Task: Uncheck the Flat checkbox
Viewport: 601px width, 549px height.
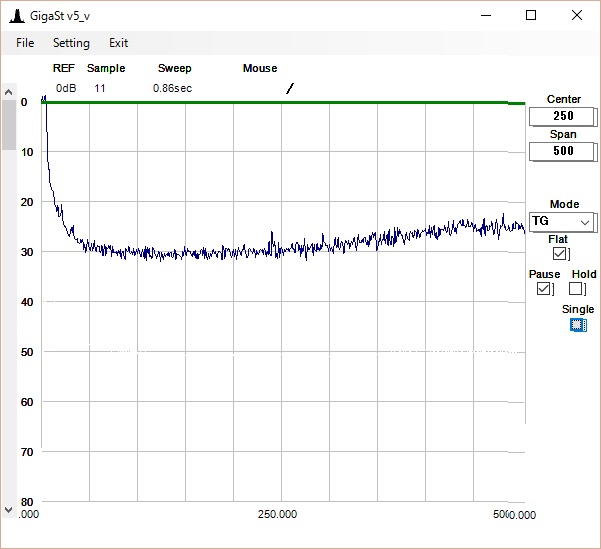Action: 559,255
